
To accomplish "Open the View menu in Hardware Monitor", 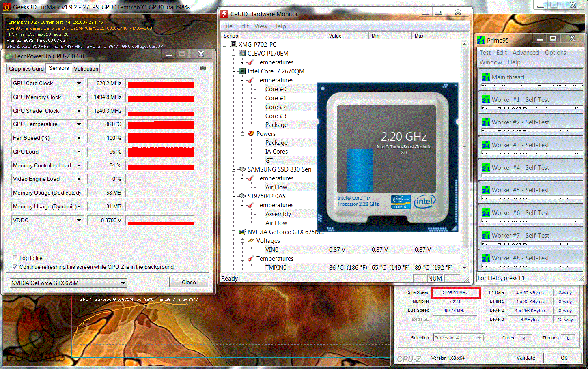I will pos(261,26).
